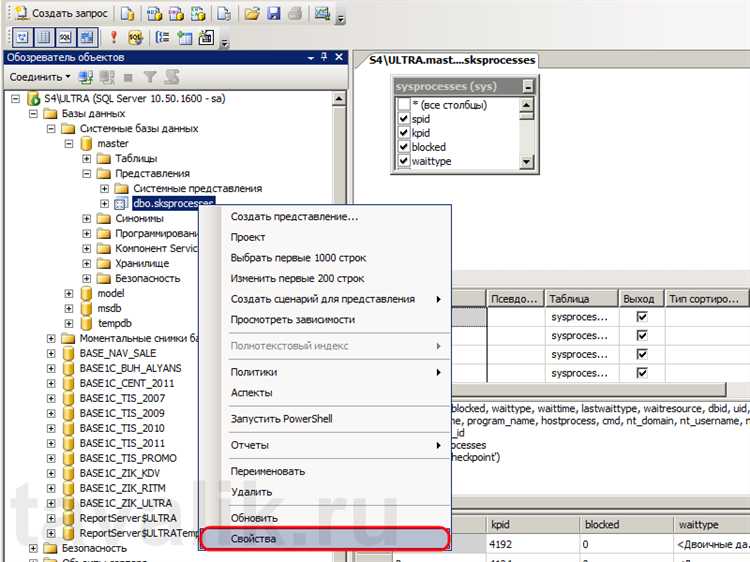Click the verify SQL syntax icon
750x562 pixels.
click(x=135, y=38)
